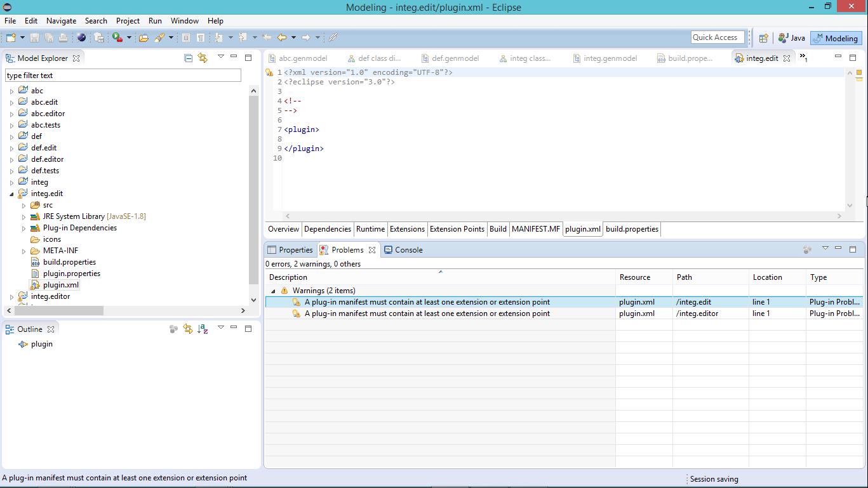Switch to the Extensions editor tab
Screen dimensions: 868x488
pyautogui.click(x=407, y=229)
